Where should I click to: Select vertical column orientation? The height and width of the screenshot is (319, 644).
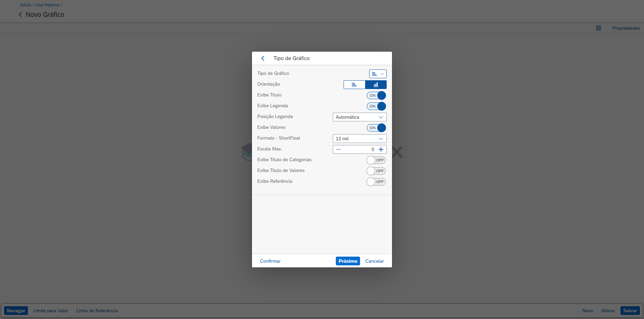coord(376,85)
